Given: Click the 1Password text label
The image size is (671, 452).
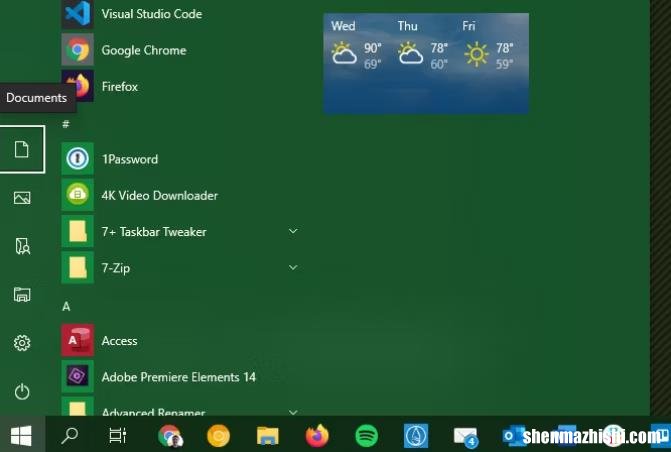Looking at the screenshot, I should 130,159.
